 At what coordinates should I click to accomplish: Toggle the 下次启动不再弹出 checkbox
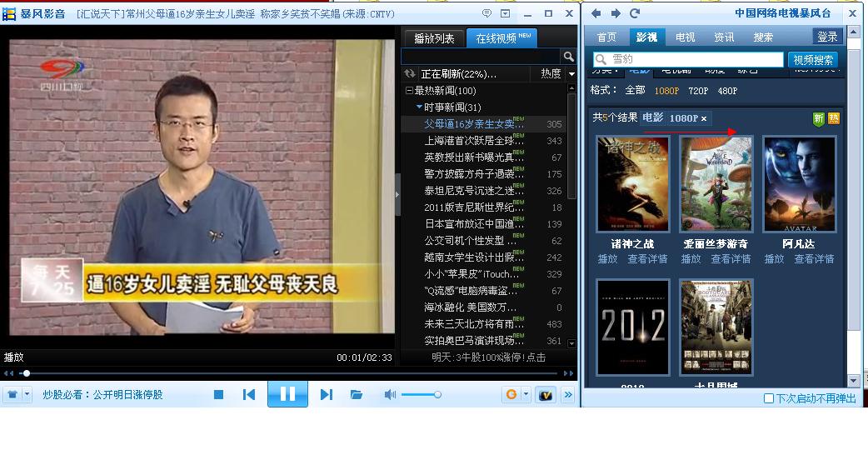(768, 398)
